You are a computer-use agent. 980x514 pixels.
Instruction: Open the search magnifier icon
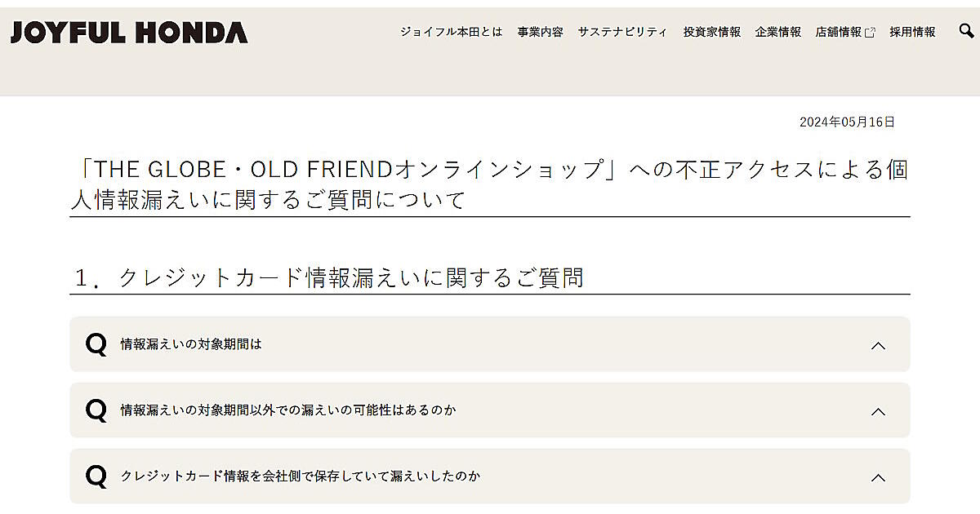click(966, 32)
